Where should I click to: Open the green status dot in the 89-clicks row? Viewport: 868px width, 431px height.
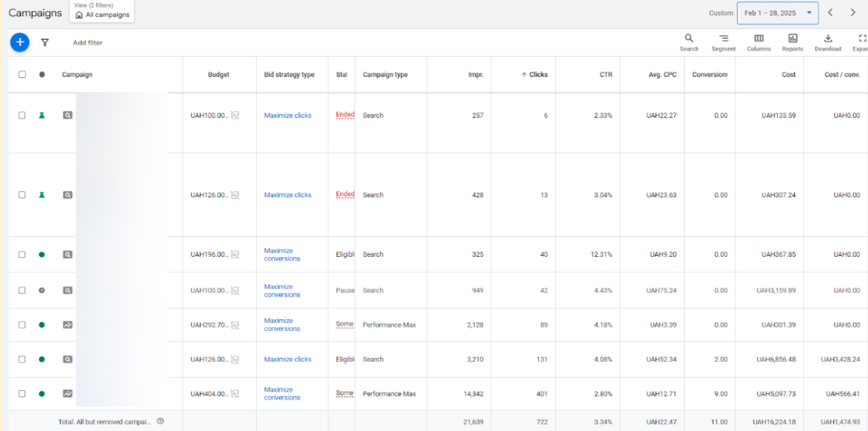pyautogui.click(x=41, y=325)
